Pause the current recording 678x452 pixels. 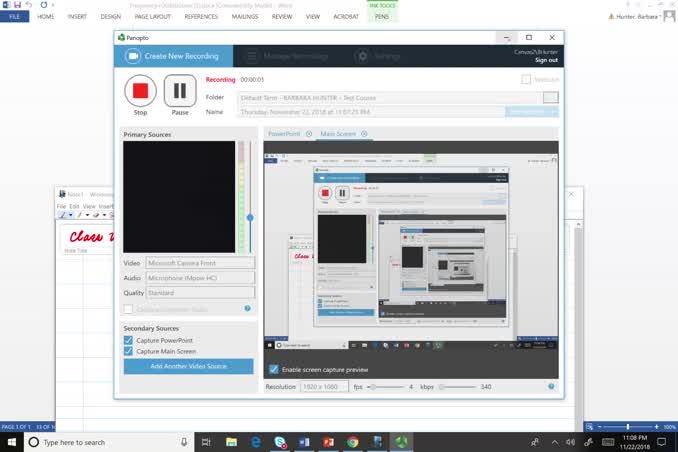coord(179,91)
